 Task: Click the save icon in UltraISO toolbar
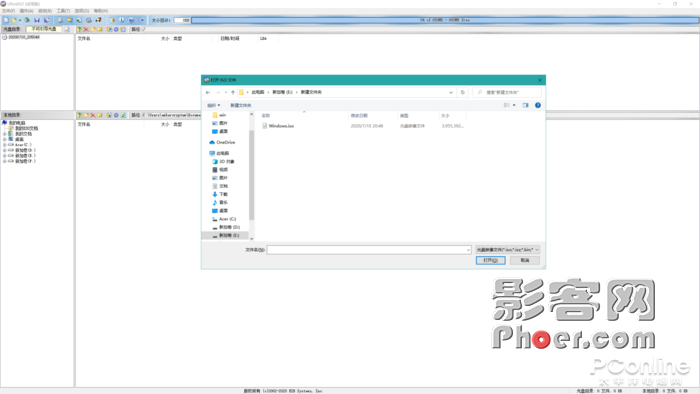[37, 20]
